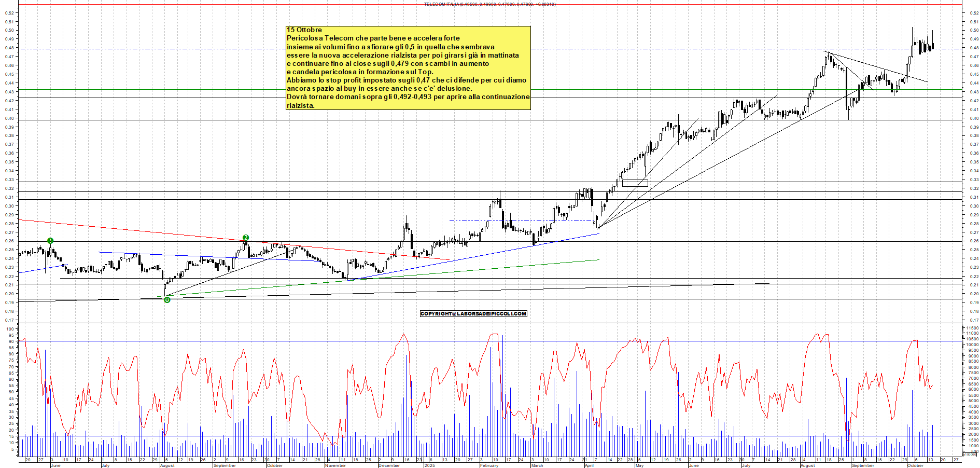Click the green wave marker labeled 1
This screenshot has width=980, height=468.
point(50,241)
